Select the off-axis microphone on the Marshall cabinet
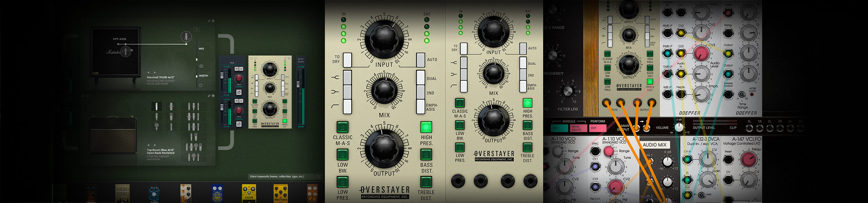The image size is (868, 203). [x=186, y=36]
